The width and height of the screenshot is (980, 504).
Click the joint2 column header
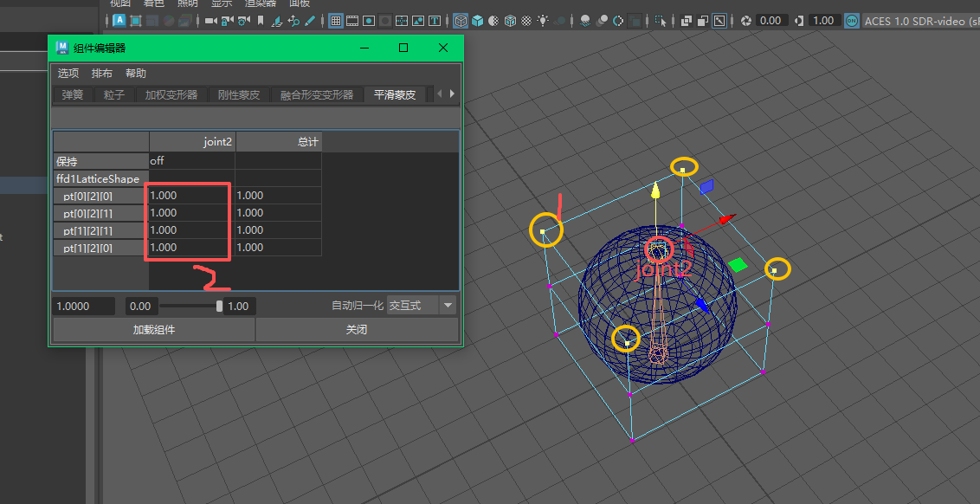point(192,142)
